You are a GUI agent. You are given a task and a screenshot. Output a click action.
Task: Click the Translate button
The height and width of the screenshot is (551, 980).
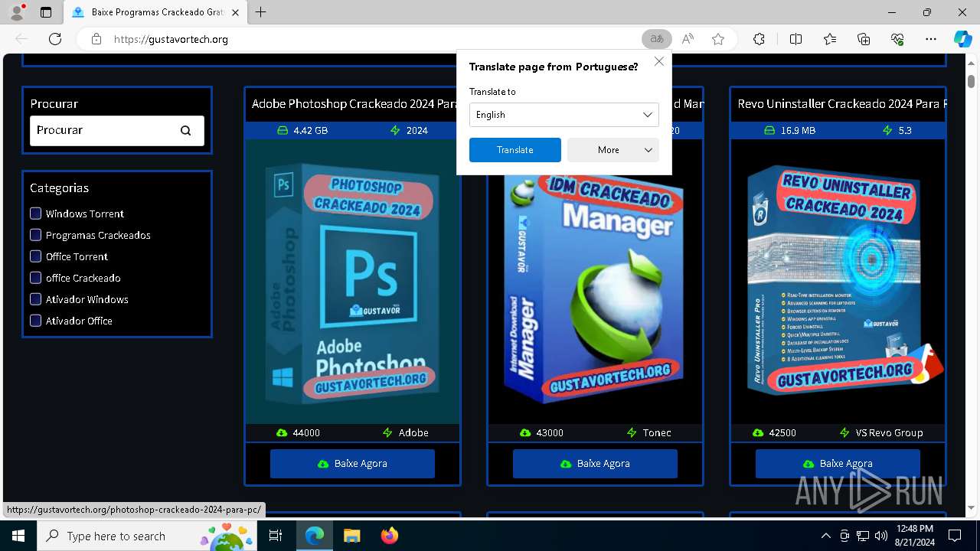click(515, 150)
